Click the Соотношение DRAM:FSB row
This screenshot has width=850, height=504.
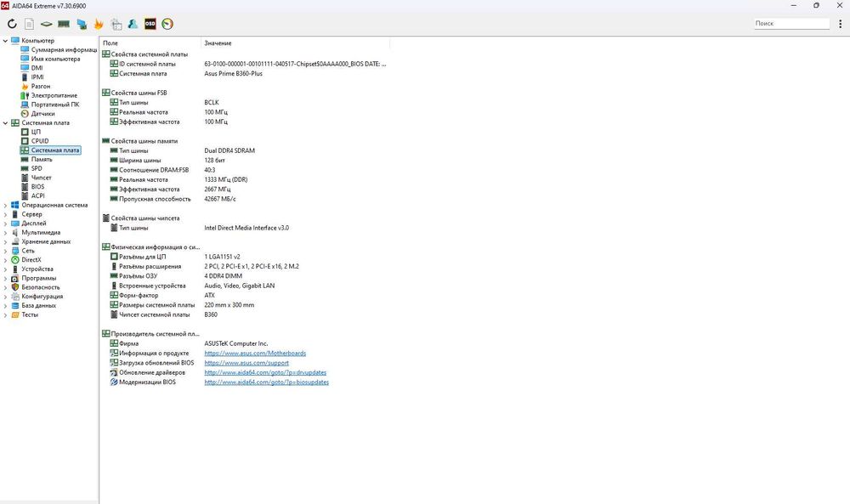pyautogui.click(x=162, y=170)
